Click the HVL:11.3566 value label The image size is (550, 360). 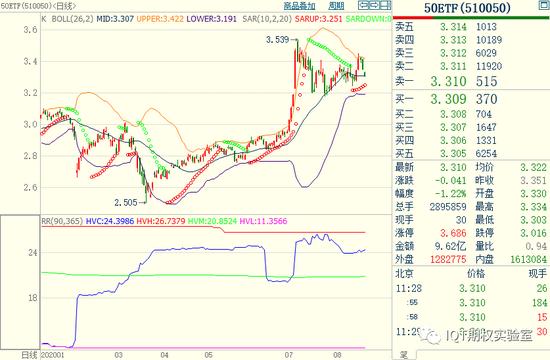(x=263, y=221)
